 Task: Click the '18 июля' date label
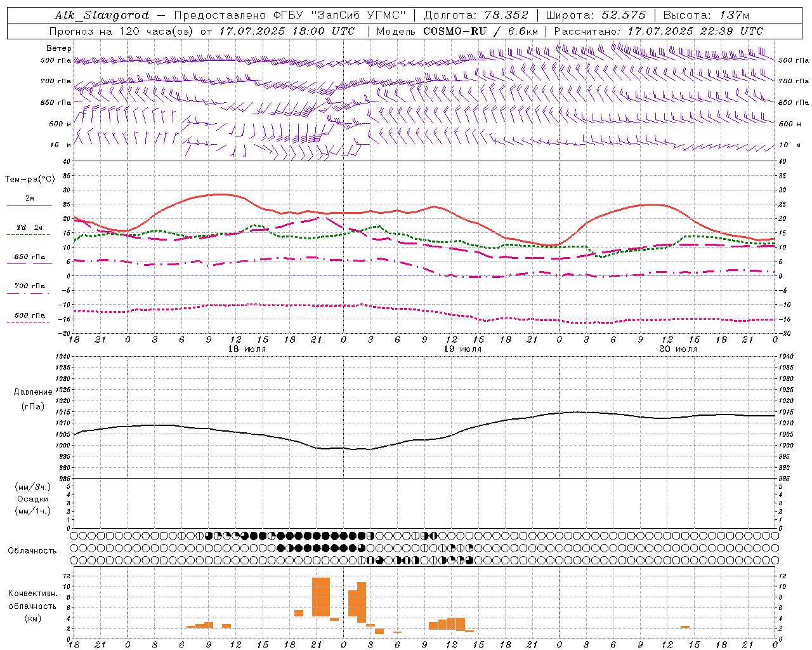246,349
